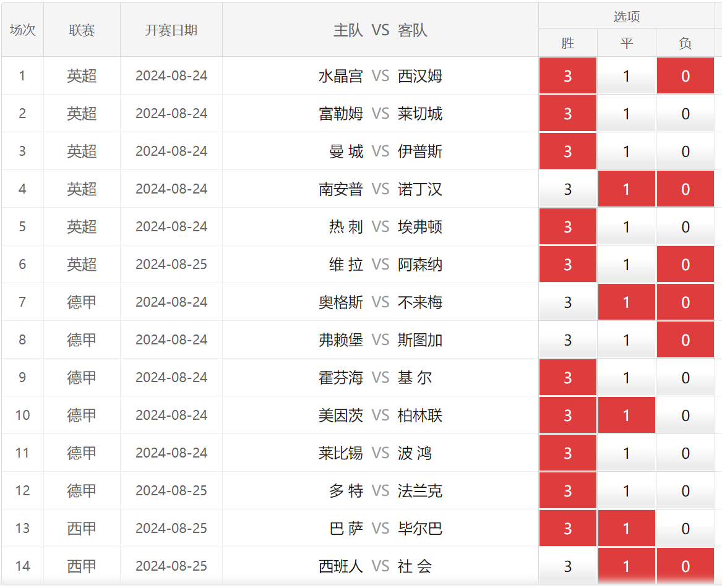This screenshot has height=588, width=722.
Task: Click 德甲 league cell in match 7
Action: (x=82, y=302)
